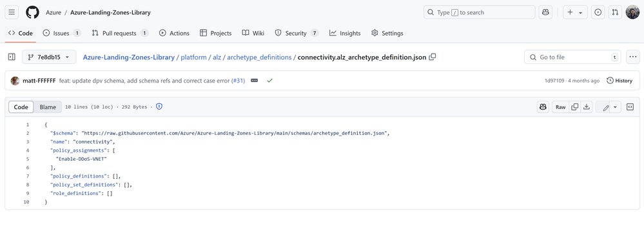Open more file actions ellipsis menu
This screenshot has height=248, width=644.
click(633, 57)
